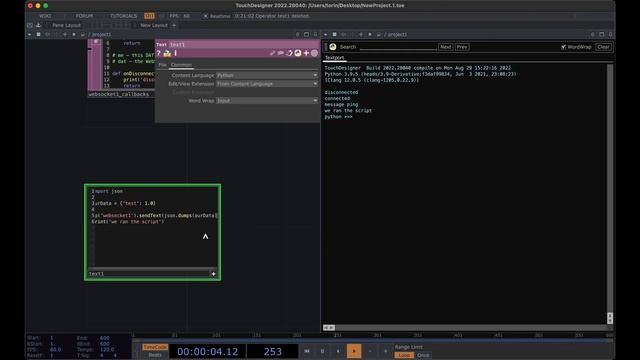
Task: Open left pane type dropdown arrow
Action: [x=29, y=35]
